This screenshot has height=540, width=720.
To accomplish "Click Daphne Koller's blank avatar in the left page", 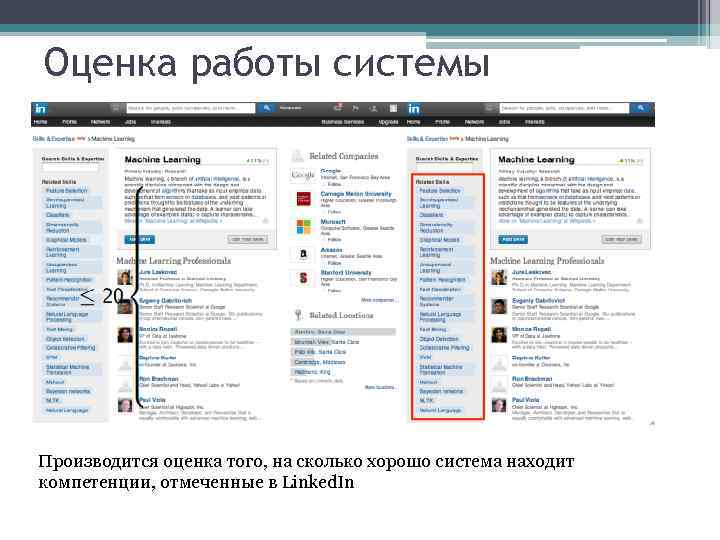I will 124,363.
